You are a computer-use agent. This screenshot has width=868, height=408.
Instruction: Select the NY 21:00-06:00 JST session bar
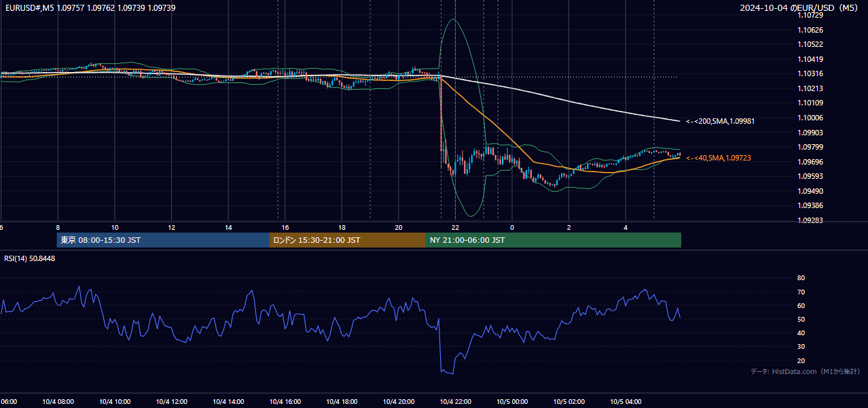554,240
